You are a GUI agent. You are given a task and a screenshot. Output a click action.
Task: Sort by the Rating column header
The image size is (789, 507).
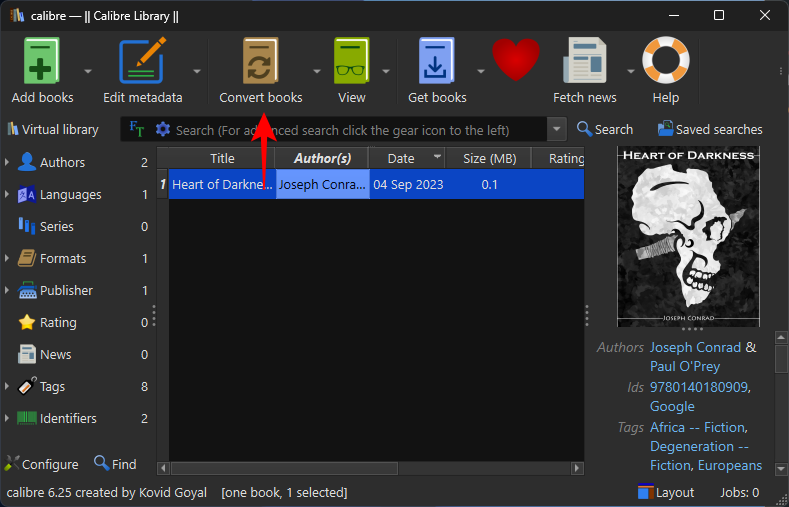point(559,158)
